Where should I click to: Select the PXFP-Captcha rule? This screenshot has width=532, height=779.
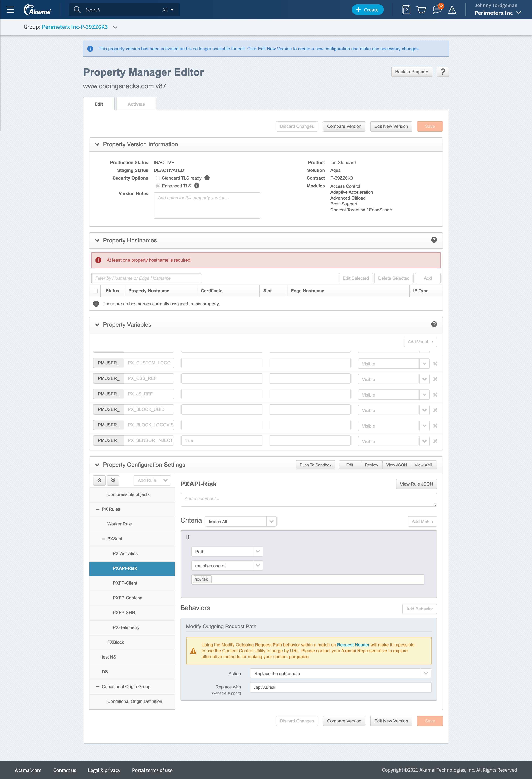[x=127, y=598]
